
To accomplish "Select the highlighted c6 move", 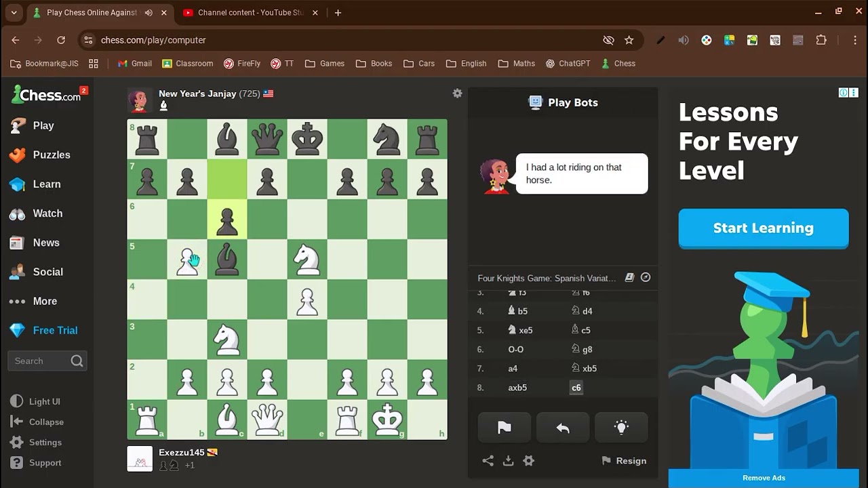I will click(x=576, y=388).
